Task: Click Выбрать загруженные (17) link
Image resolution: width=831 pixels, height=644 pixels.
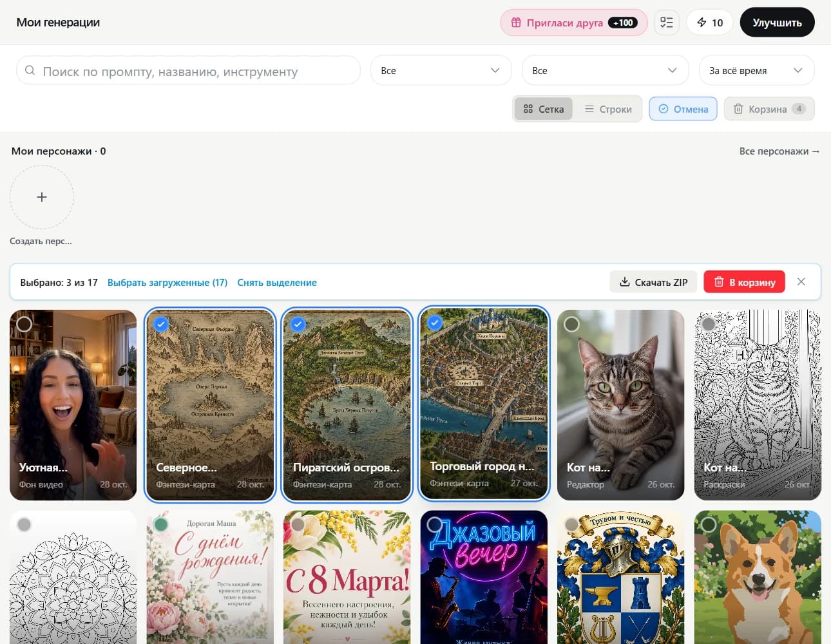Action: click(167, 282)
